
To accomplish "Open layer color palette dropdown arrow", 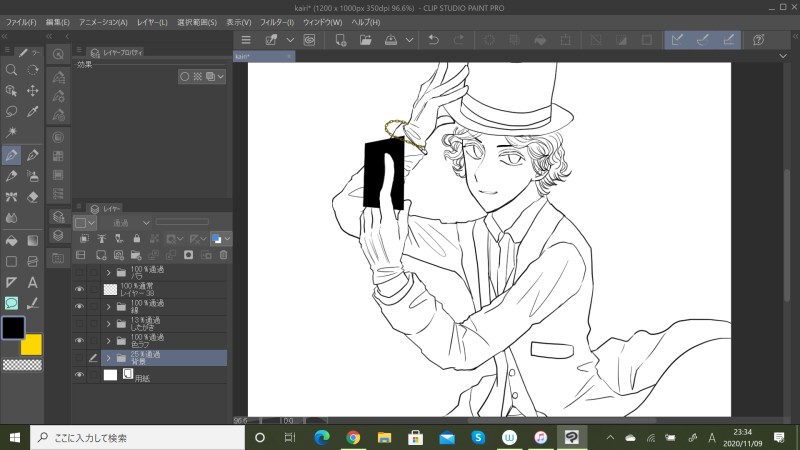I will coord(228,238).
